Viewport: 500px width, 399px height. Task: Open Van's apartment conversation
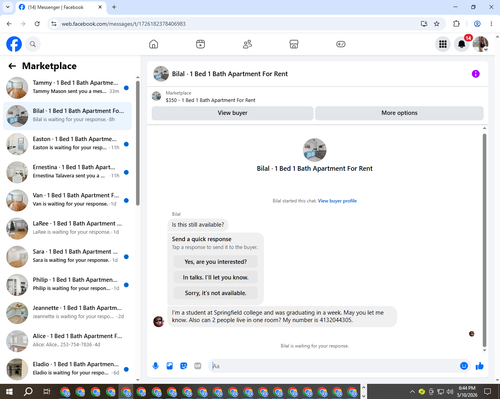[x=67, y=200]
